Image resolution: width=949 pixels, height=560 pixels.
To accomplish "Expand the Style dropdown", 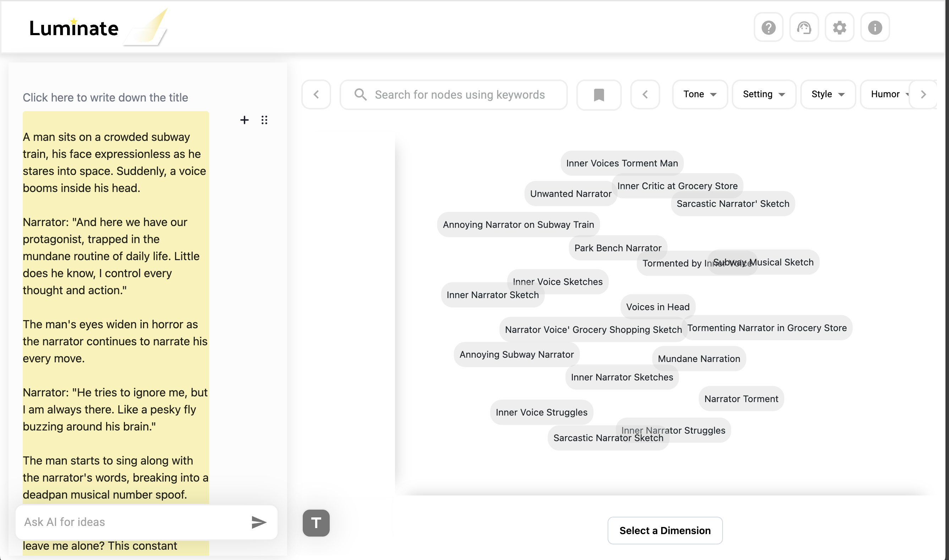I will click(828, 94).
